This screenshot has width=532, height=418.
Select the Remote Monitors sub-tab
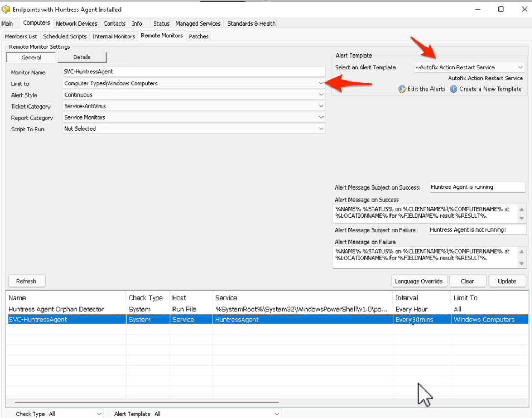coord(162,36)
